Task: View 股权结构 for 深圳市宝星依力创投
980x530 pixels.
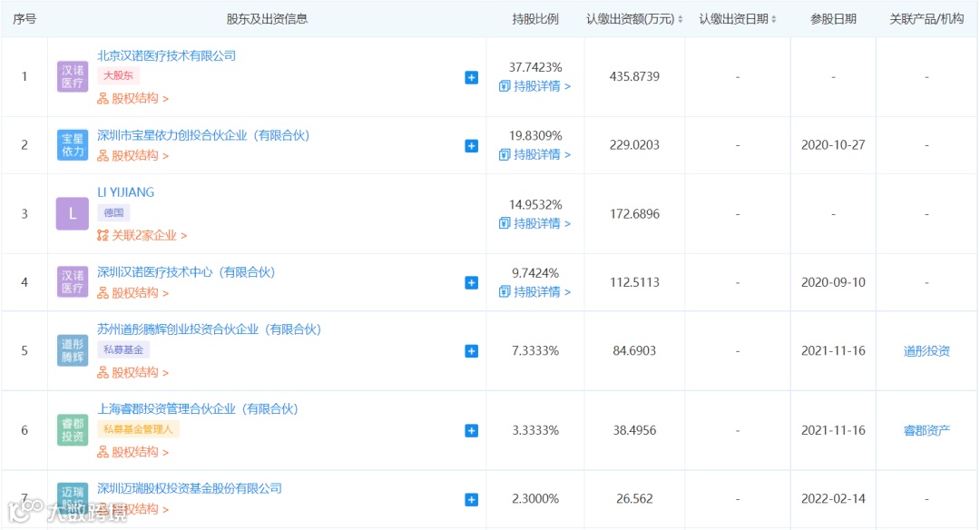Action: (x=133, y=155)
